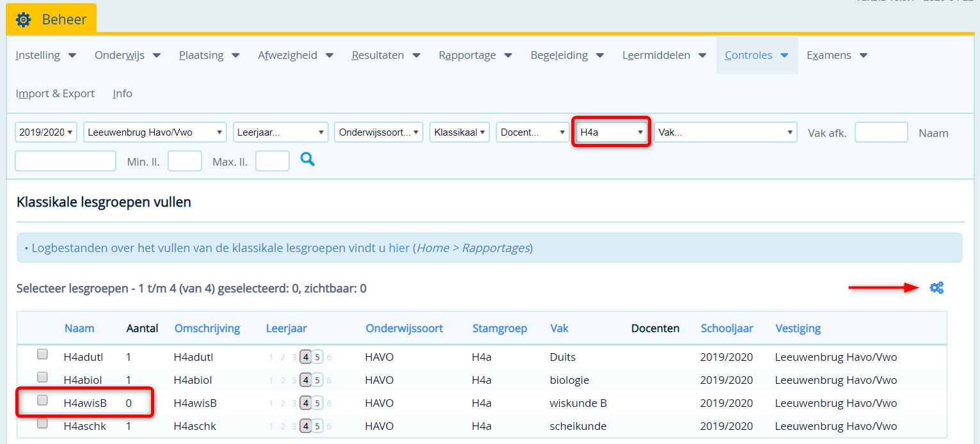Sort the table by Leerjaar column
This screenshot has width=980, height=444.
click(x=287, y=328)
